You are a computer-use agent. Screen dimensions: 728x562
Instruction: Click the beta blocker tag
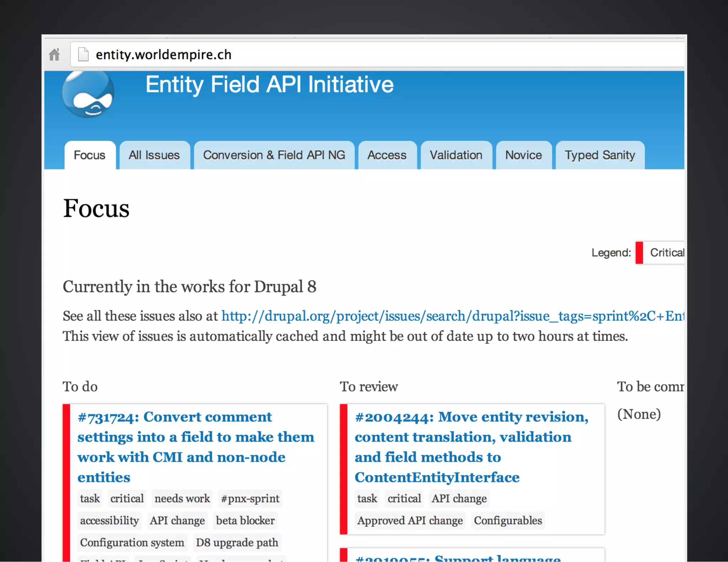click(245, 520)
